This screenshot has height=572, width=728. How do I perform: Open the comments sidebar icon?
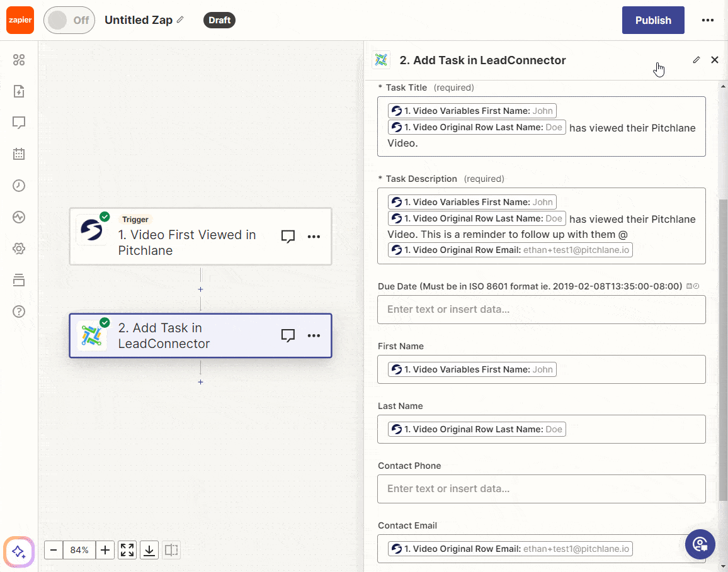click(x=18, y=123)
